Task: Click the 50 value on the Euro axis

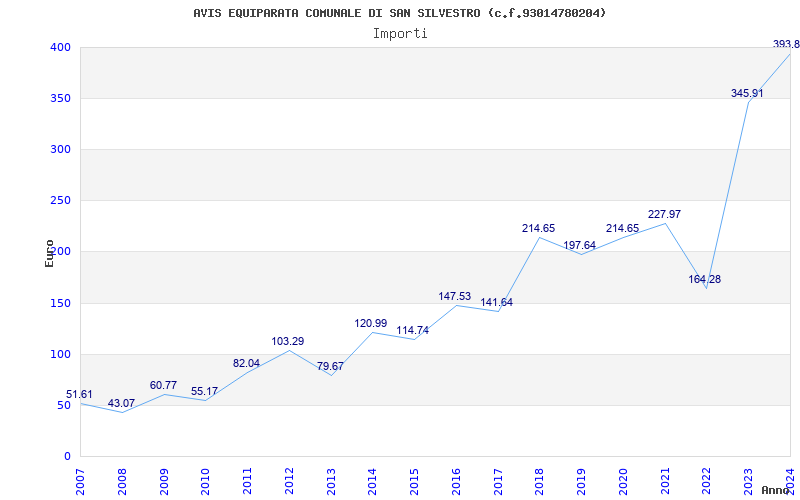Action: point(64,405)
